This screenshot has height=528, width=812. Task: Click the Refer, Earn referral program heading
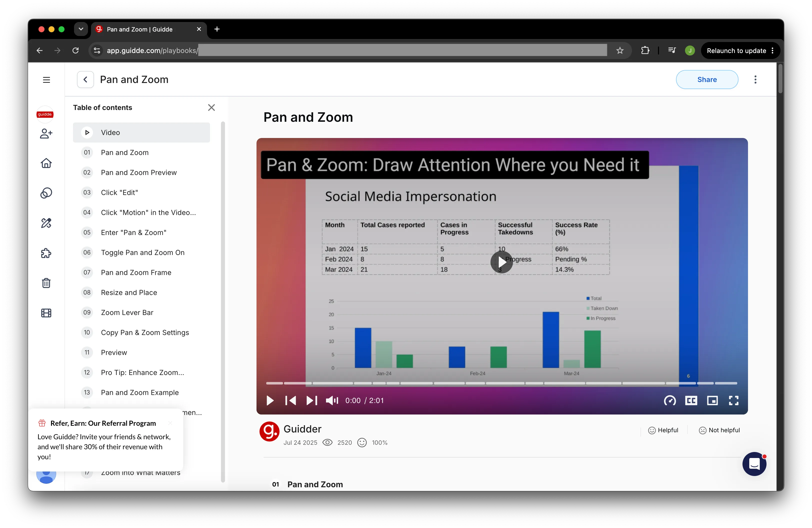pos(103,423)
